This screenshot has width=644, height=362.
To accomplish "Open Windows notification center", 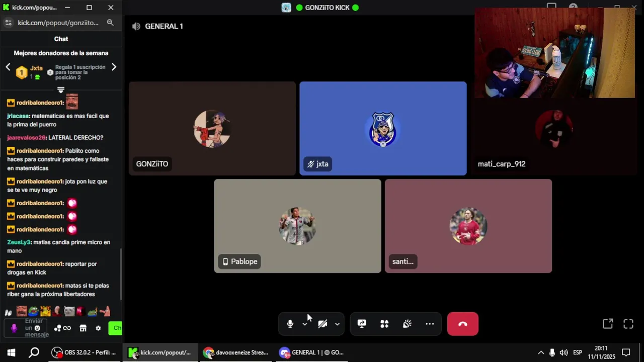I will point(626,352).
